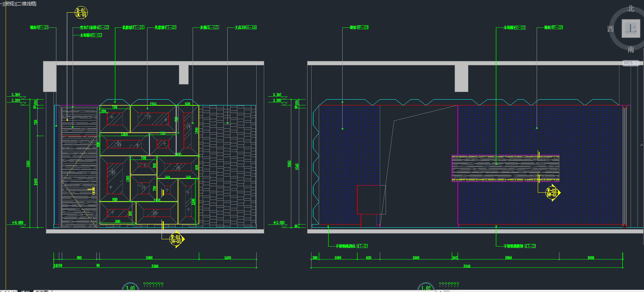Select the 灰镜 GL-03 material label

point(209,27)
